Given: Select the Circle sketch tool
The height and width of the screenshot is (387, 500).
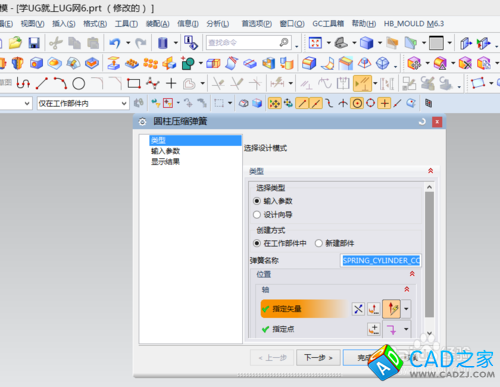Looking at the screenshot, I should (x=79, y=83).
